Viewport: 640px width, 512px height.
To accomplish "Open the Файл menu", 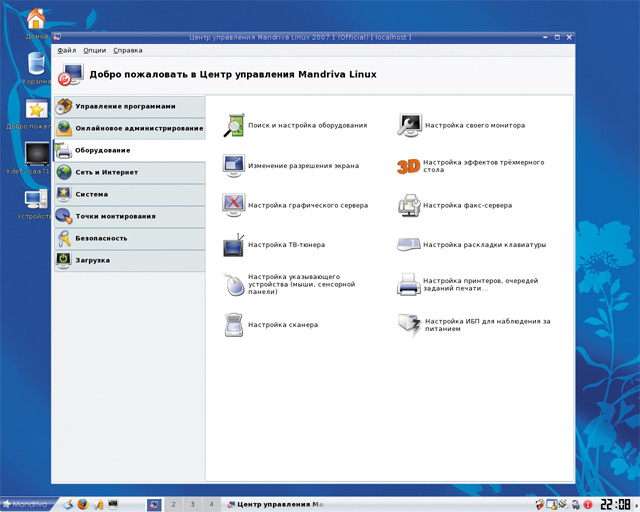I will click(x=67, y=50).
